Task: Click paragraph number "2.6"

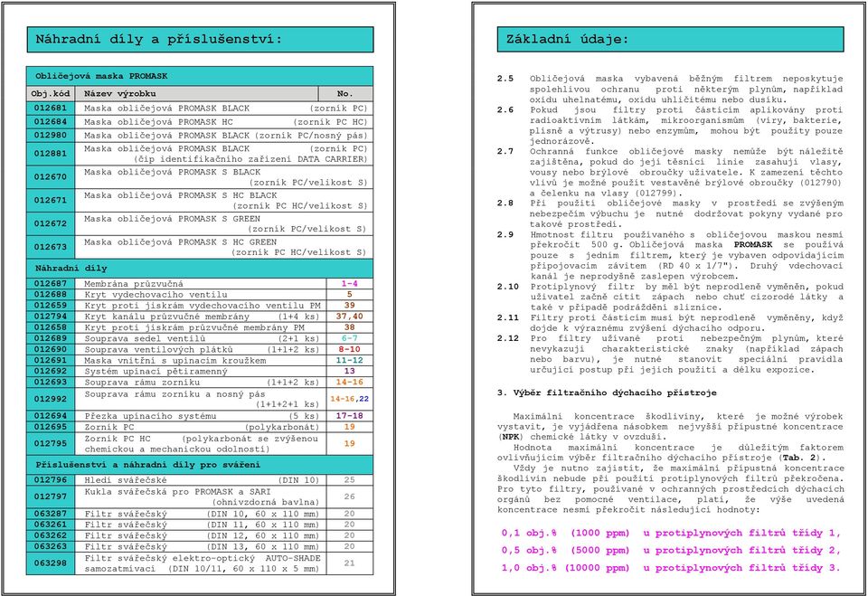Action: click(x=505, y=109)
